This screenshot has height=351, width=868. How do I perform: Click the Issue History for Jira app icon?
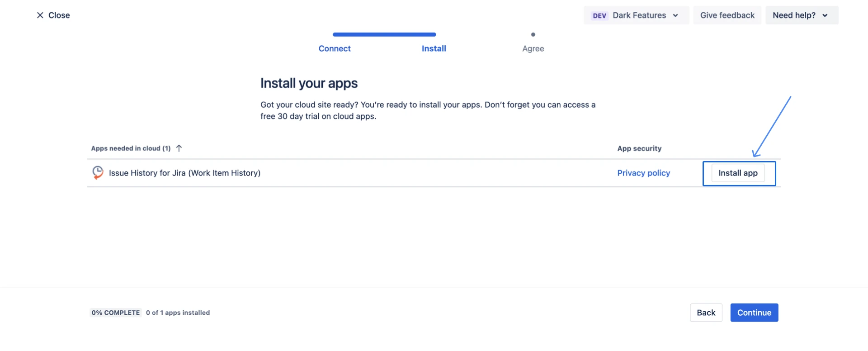(x=98, y=173)
